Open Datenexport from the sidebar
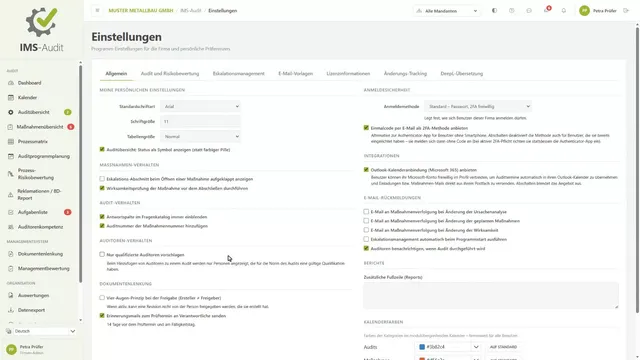Image resolution: width=640 pixels, height=360 pixels. tap(31, 310)
